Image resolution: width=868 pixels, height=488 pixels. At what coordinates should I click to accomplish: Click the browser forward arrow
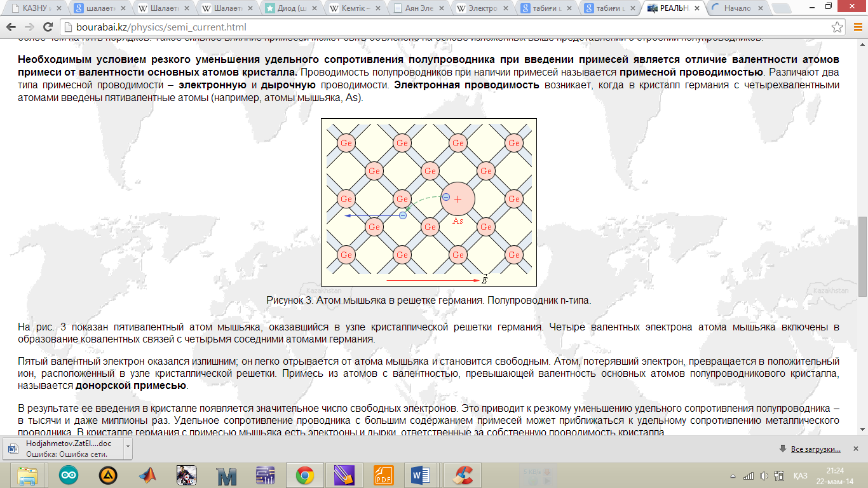point(30,28)
